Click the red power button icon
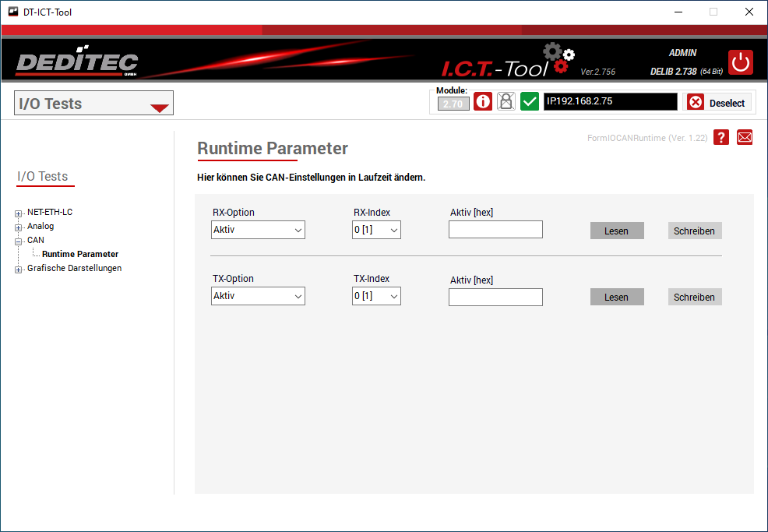The width and height of the screenshot is (768, 532). (741, 62)
